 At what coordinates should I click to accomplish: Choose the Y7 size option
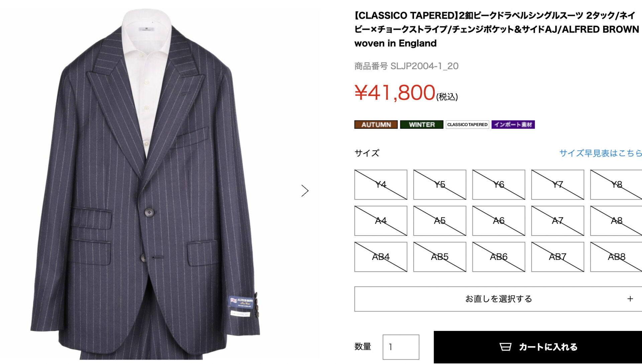click(557, 185)
